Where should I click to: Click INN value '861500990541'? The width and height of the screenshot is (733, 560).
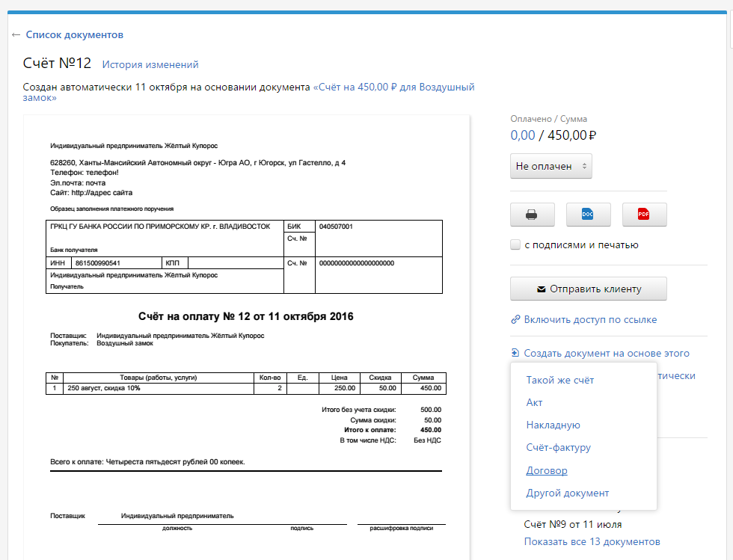(x=98, y=263)
